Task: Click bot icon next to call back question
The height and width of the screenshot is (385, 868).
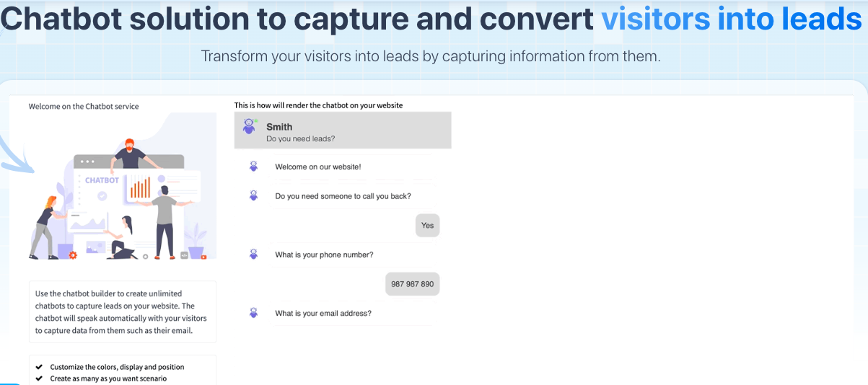Action: pos(253,195)
